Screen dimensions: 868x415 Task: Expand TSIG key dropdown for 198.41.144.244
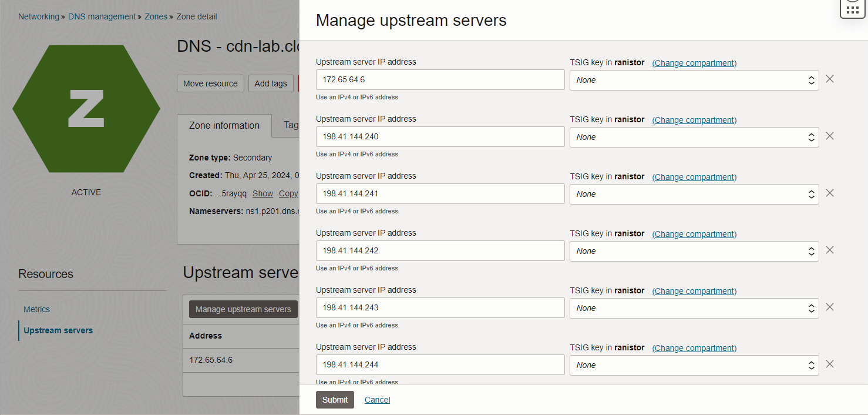(694, 365)
